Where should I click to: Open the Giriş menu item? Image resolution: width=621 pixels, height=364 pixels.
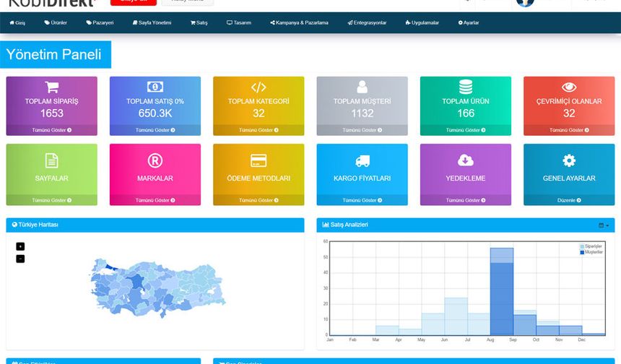tap(17, 22)
